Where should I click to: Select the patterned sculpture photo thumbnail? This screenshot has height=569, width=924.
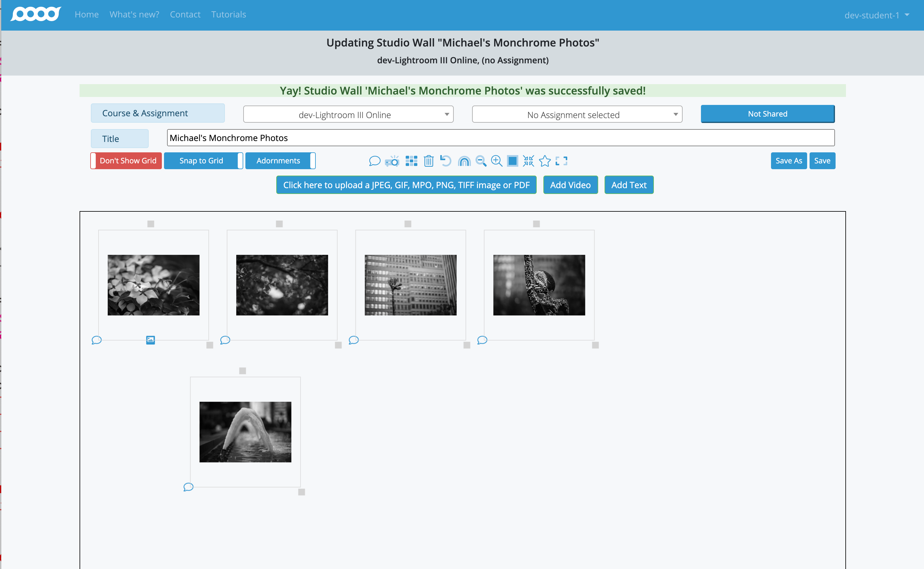[x=539, y=285]
